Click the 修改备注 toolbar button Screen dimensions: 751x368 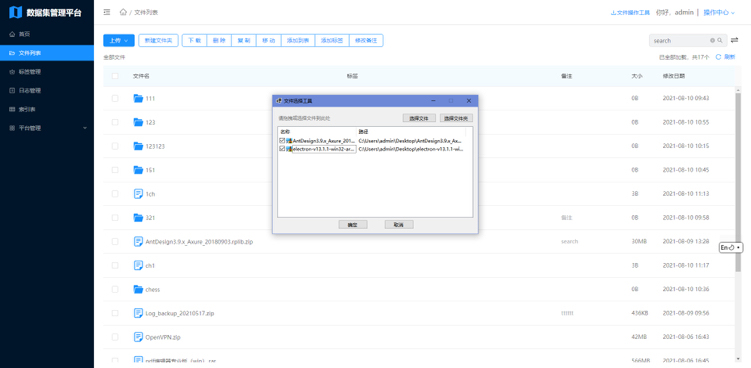[366, 41]
